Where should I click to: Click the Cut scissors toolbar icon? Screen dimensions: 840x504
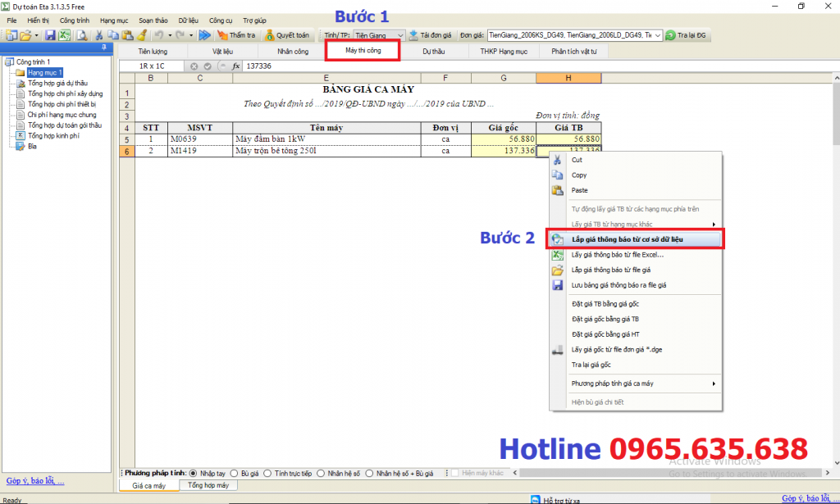(x=98, y=35)
